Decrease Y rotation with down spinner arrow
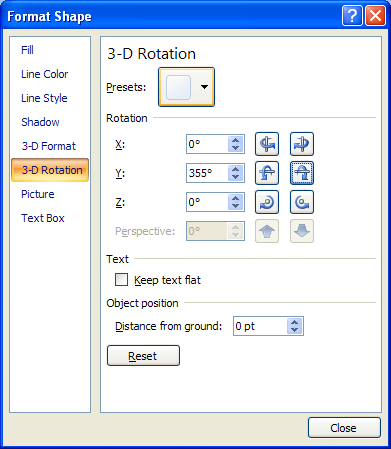391x449 pixels. click(236, 177)
